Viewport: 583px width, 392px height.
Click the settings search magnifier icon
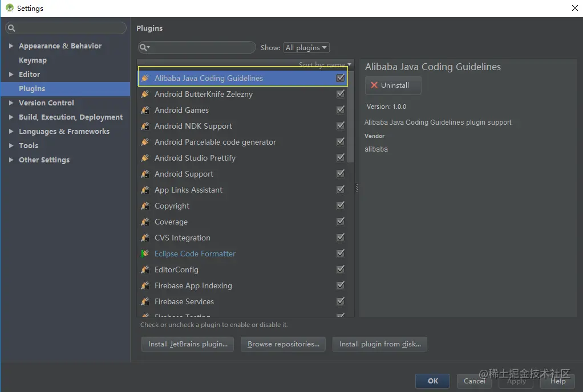[x=11, y=28]
